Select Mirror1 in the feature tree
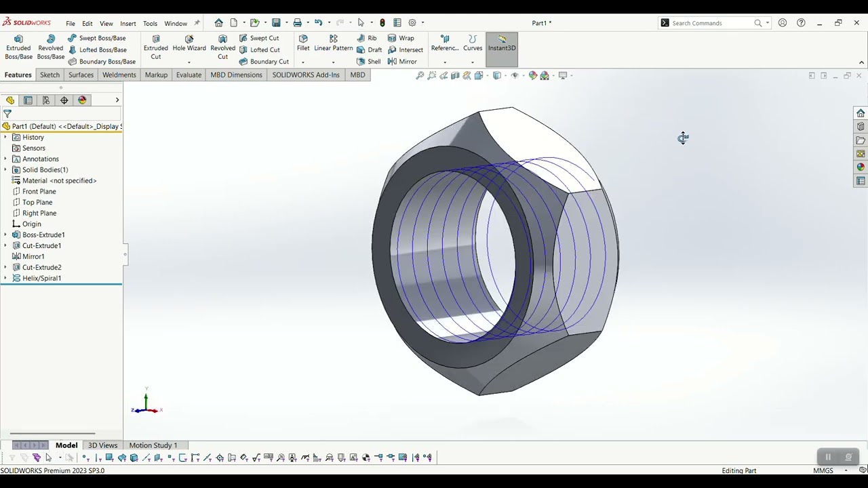Screen dimensions: 868x488 [28, 256]
